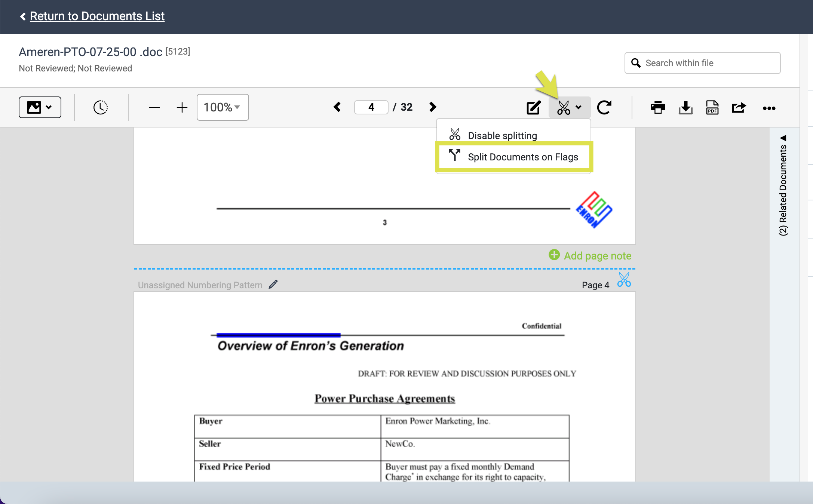Open the more options ellipsis menu
Screen dimensions: 813x504
click(769, 108)
